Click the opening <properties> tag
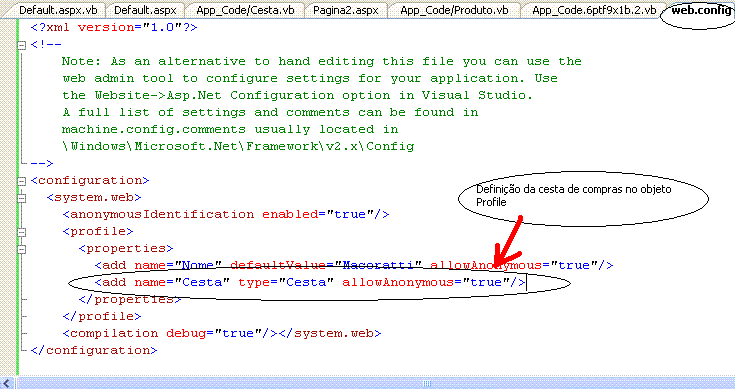The height and width of the screenshot is (389, 735). 126,248
